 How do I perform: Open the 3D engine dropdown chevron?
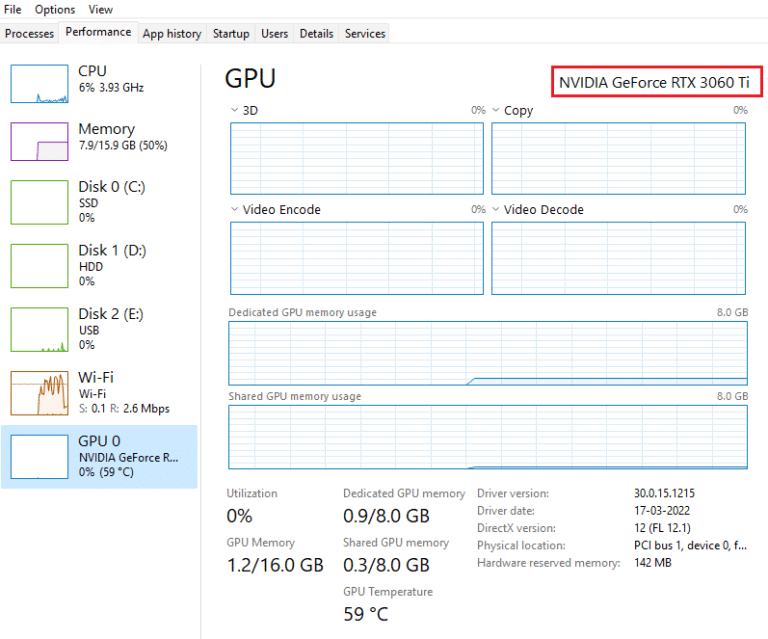coord(234,110)
